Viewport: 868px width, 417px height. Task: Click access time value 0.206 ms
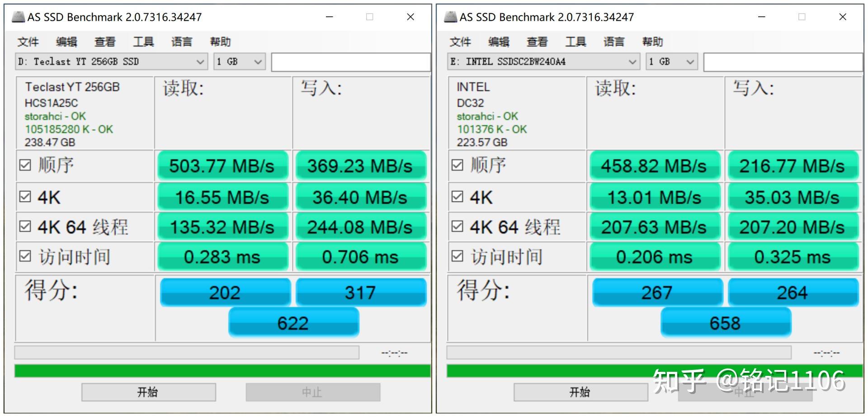tap(655, 257)
